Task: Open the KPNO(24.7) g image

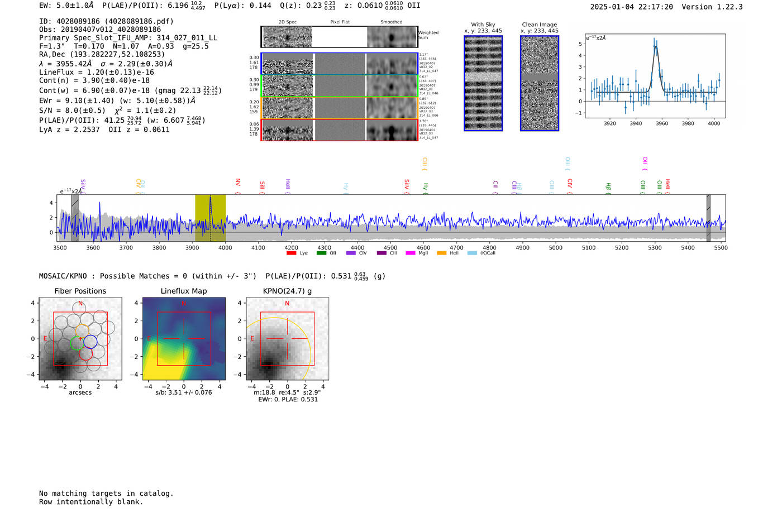Action: point(287,339)
